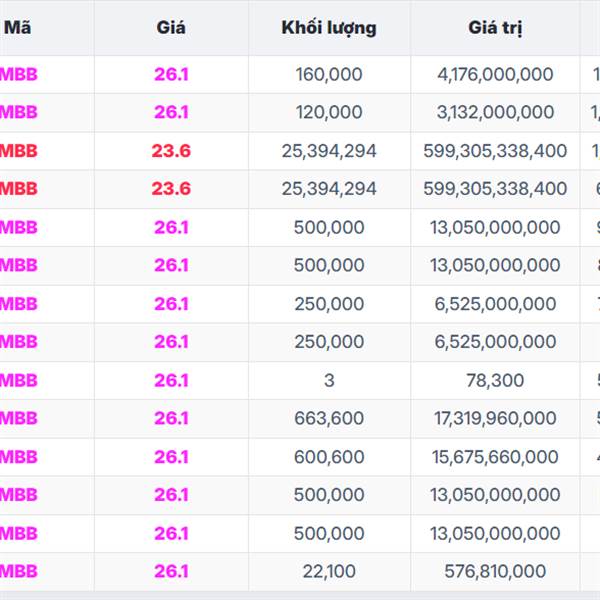Click the 4,176,000,000 value cell

point(495,74)
